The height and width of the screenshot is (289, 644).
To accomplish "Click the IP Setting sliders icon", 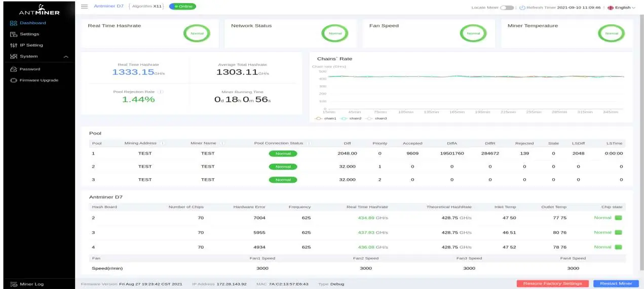I will coord(14,45).
